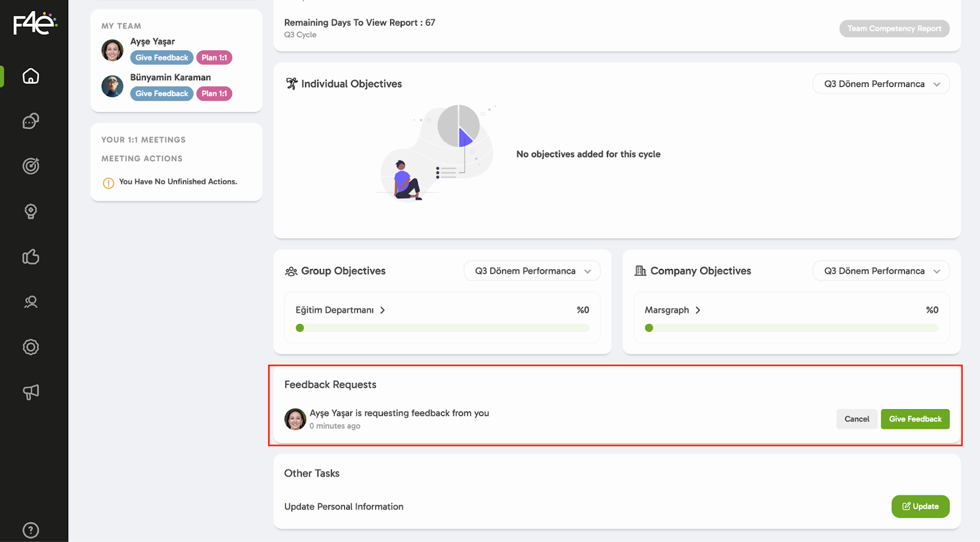
Task: Open the help question mark icon
Action: click(x=31, y=530)
